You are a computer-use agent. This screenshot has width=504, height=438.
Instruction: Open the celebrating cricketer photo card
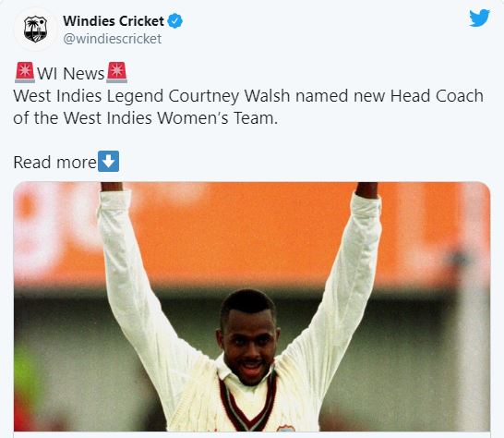click(252, 307)
